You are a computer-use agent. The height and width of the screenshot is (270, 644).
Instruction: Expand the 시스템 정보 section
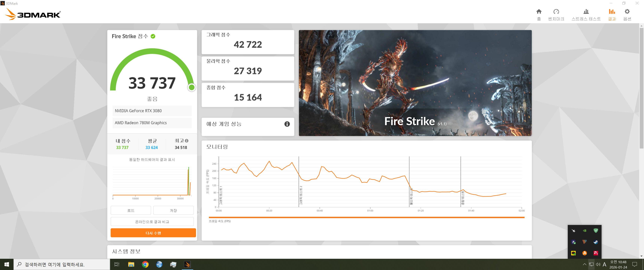coord(126,251)
